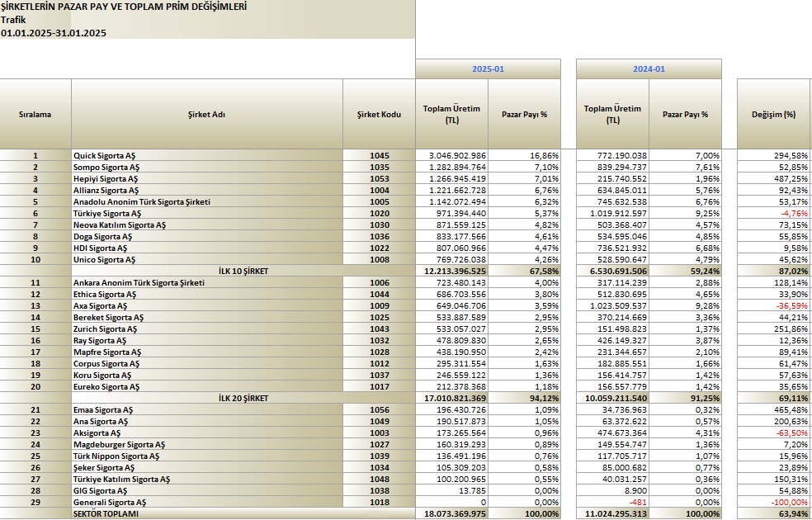This screenshot has width=812, height=520.
Task: Click company code 1053 cell
Action: click(x=379, y=178)
